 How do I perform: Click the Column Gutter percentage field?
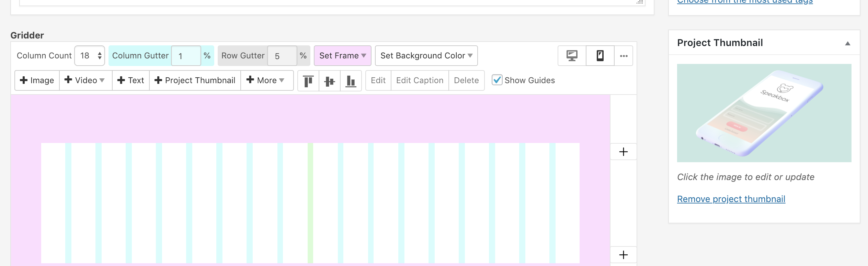[x=186, y=56]
